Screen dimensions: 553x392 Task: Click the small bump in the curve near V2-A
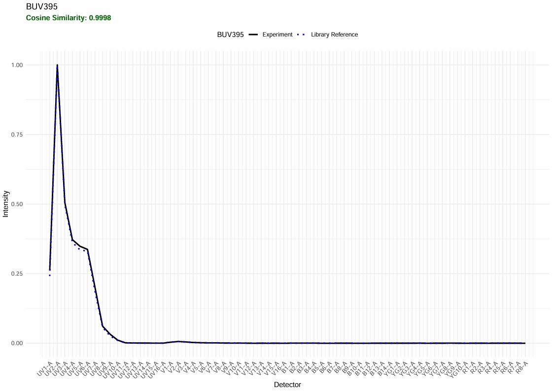pyautogui.click(x=178, y=341)
